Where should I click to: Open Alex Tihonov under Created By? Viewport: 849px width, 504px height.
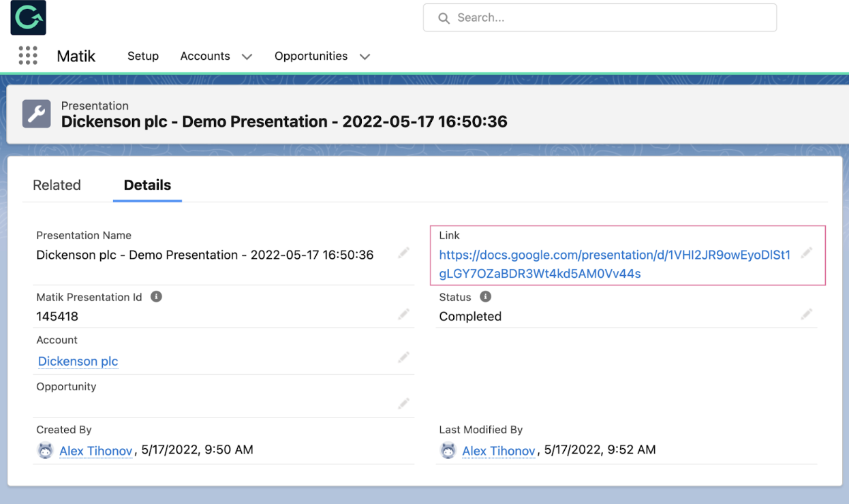coord(95,451)
